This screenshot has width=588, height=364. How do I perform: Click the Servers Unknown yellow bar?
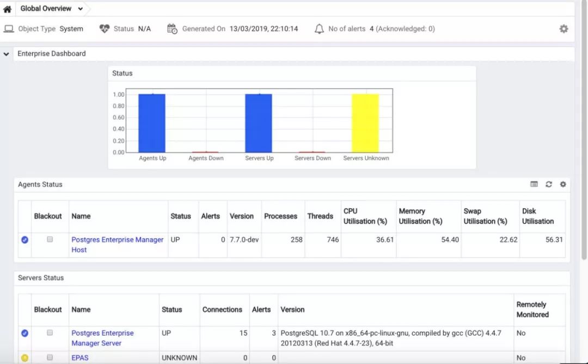365,123
